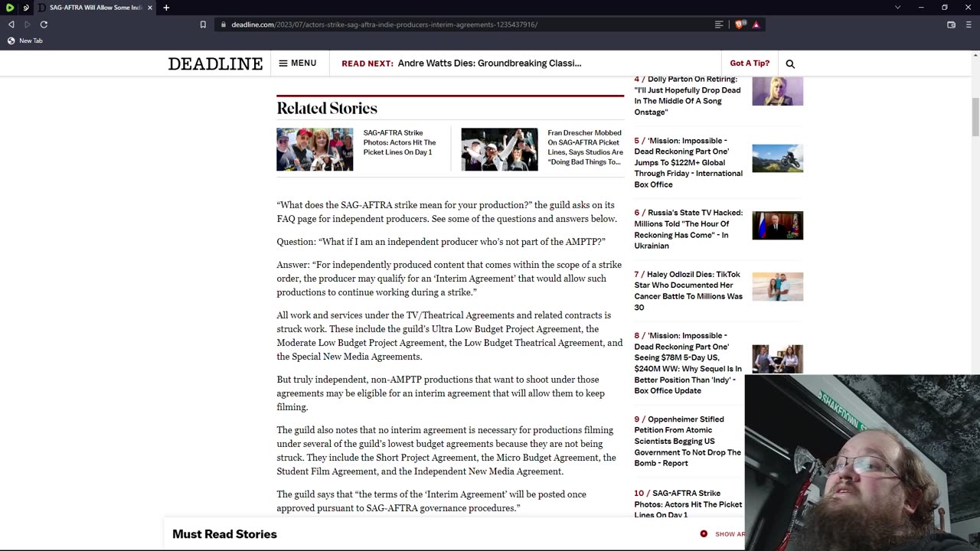This screenshot has height=551, width=980.
Task: Select the SAG-AFTRA Will Allow Some Indie tab
Action: 96,8
